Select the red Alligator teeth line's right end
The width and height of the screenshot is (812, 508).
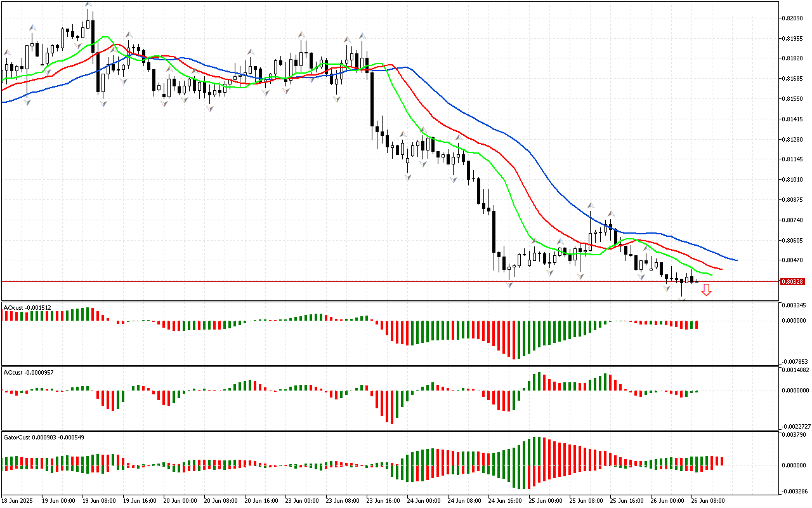click(721, 269)
